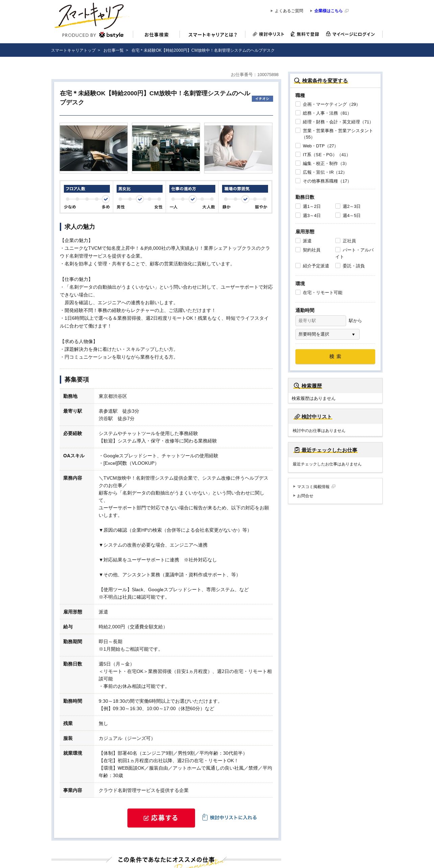The image size is (434, 868).
Task: Go to 無料で登録 in the header
Action: pos(305,34)
